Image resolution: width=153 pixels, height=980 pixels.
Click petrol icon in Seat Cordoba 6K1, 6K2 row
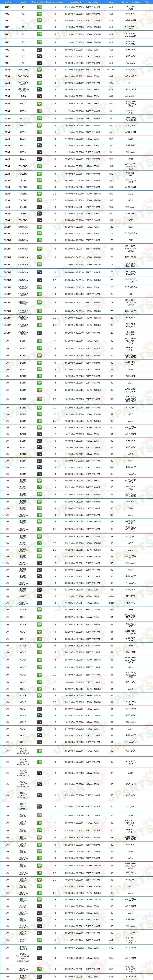(x=39, y=70)
